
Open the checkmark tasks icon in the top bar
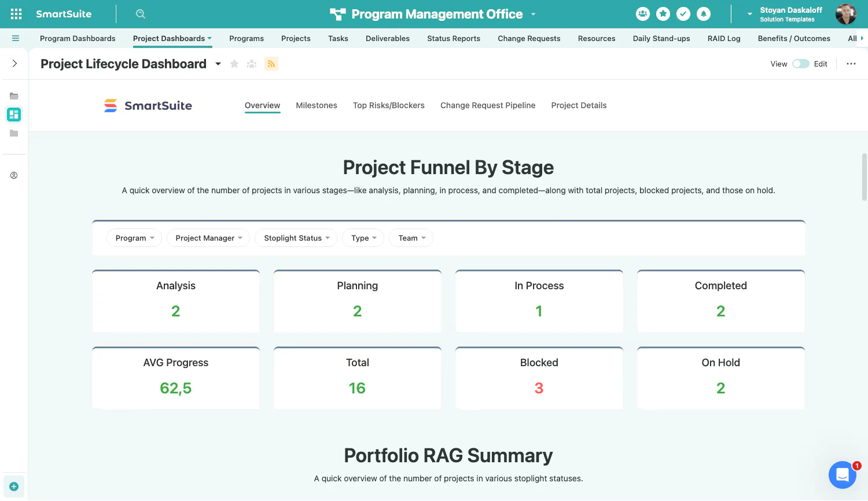(x=683, y=13)
